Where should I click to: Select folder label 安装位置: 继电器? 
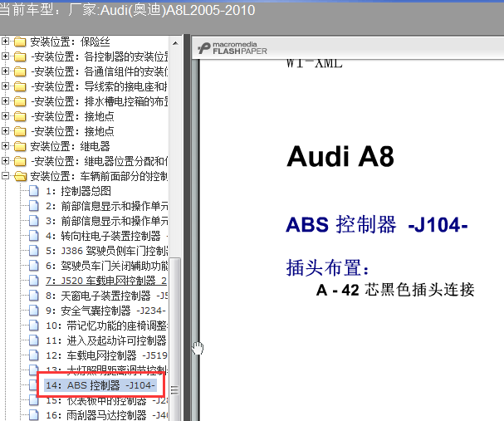[x=70, y=146]
